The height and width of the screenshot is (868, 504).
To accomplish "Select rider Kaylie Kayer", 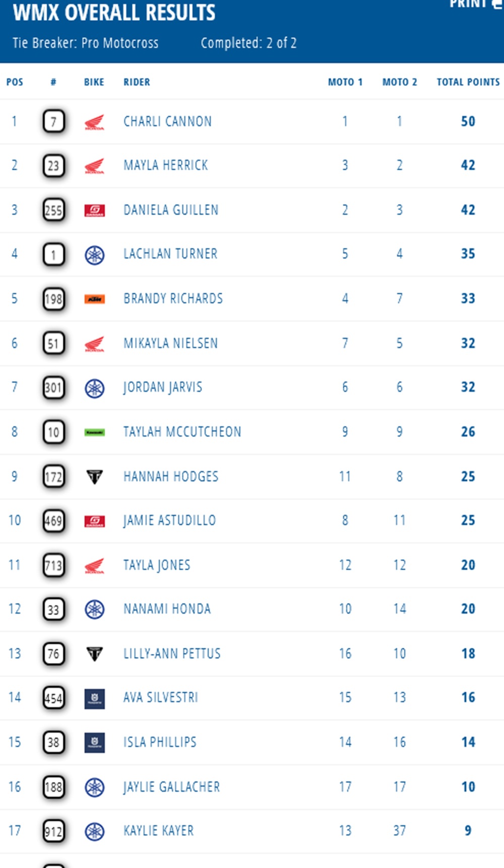I will click(158, 831).
